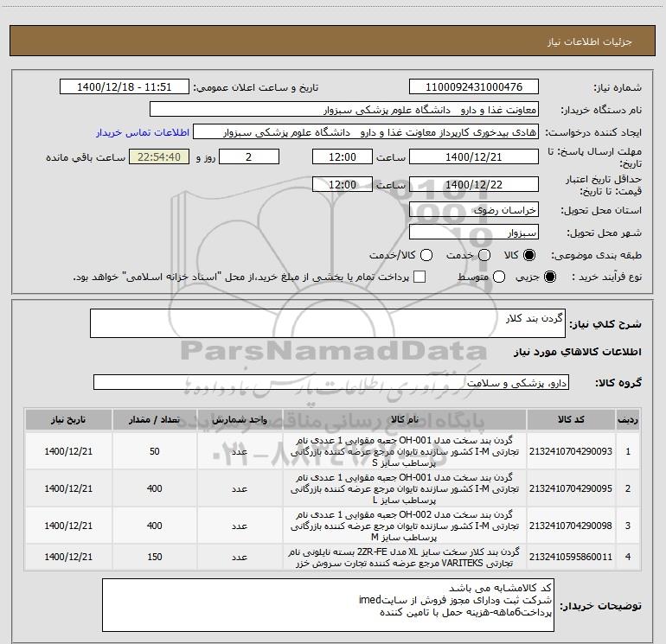Click the delivery city field سبزوار
This screenshot has height=644, width=666.
pyautogui.click(x=474, y=233)
